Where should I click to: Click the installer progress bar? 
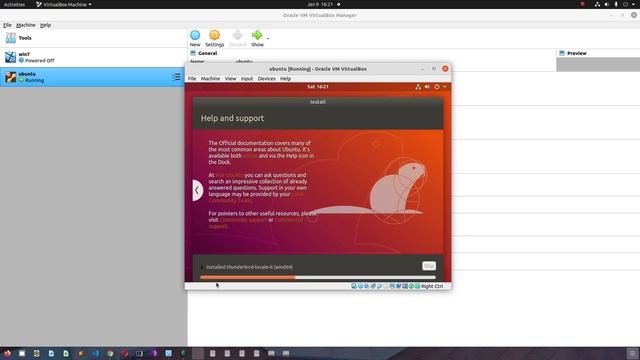click(318, 278)
